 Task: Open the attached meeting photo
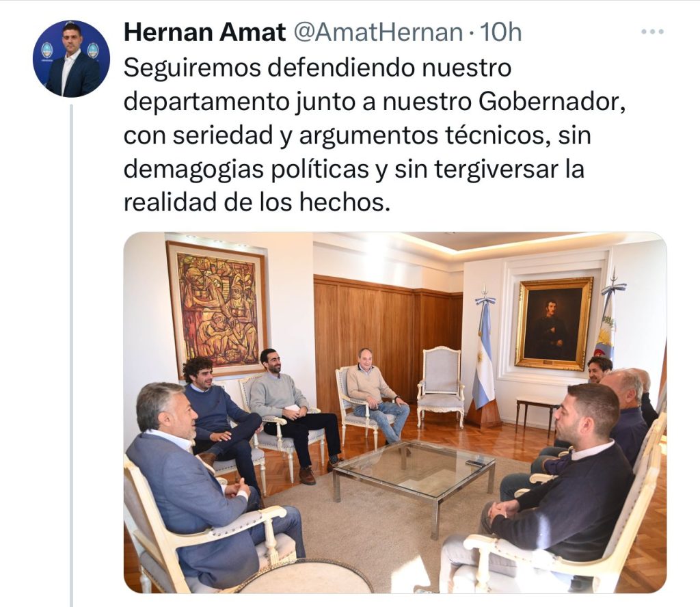pyautogui.click(x=395, y=412)
